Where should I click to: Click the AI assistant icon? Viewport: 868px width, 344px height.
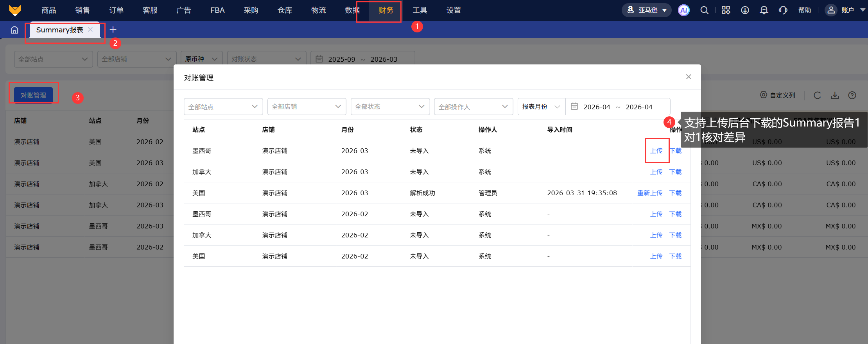click(683, 11)
